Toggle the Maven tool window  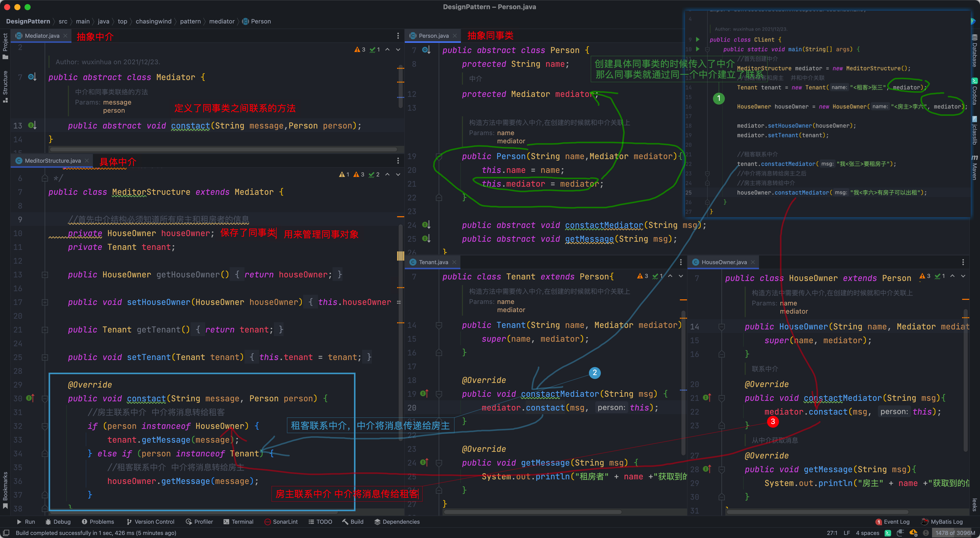point(974,167)
